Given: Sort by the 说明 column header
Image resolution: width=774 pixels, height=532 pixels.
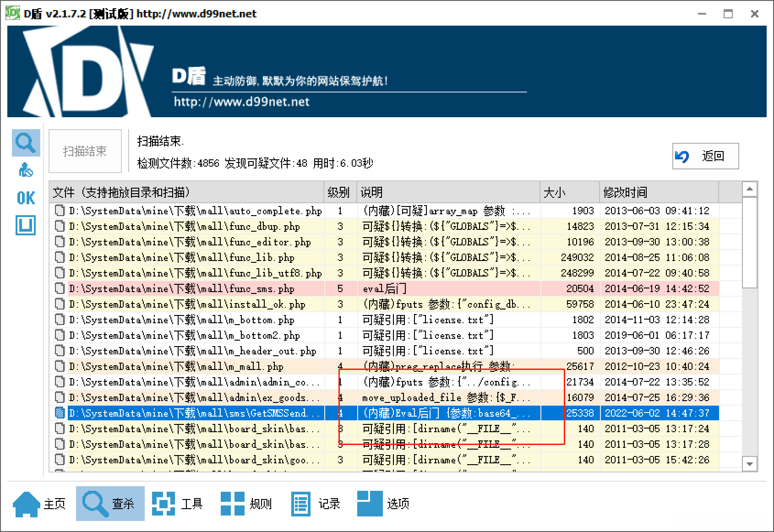Looking at the screenshot, I should 448,192.
